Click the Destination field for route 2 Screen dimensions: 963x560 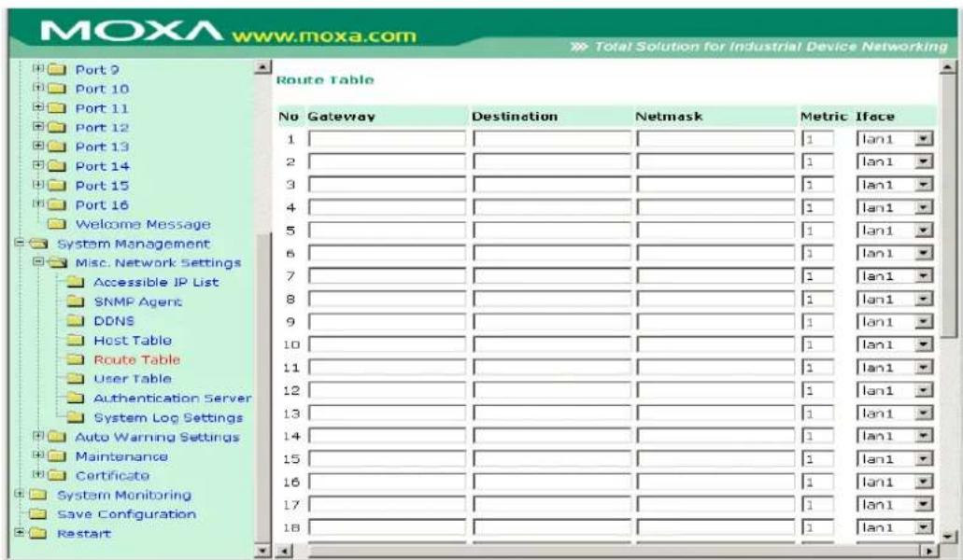[551, 161]
